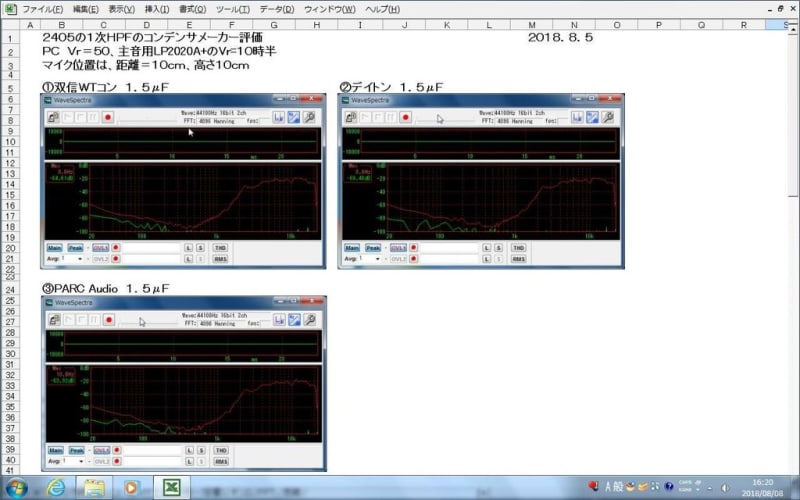The image size is (800, 500).
Task: Click the wrench settings icon in the ②デイトン window
Action: (608, 117)
